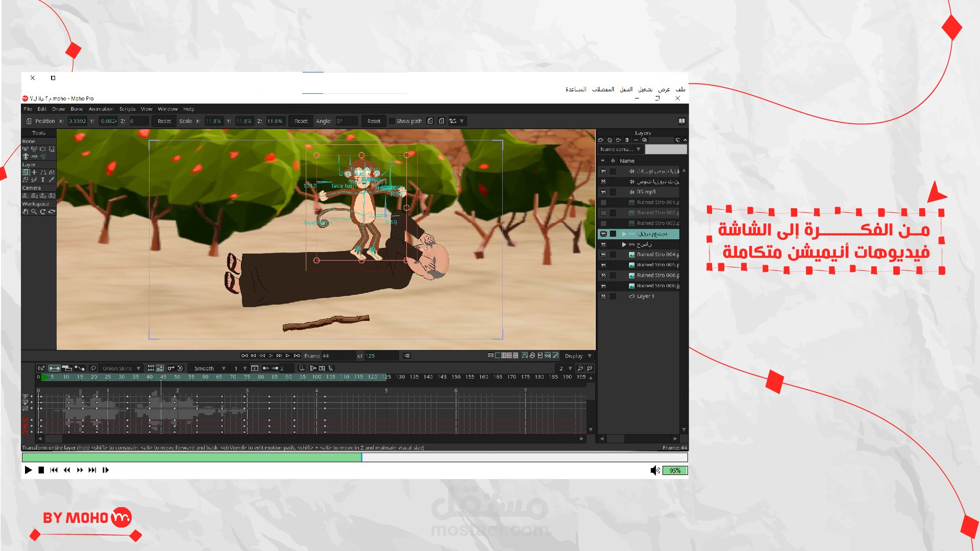Open dropdown arrow after Show path icons
The width and height of the screenshot is (980, 551).
click(x=461, y=121)
